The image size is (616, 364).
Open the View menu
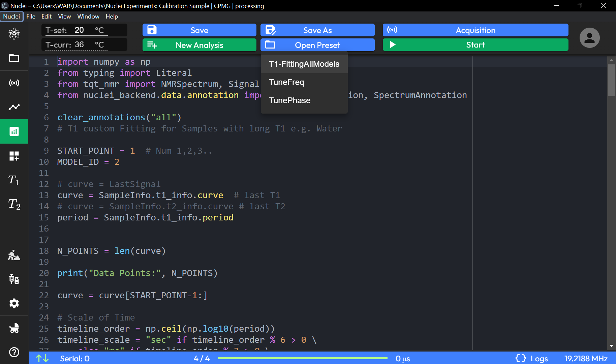coord(64,16)
